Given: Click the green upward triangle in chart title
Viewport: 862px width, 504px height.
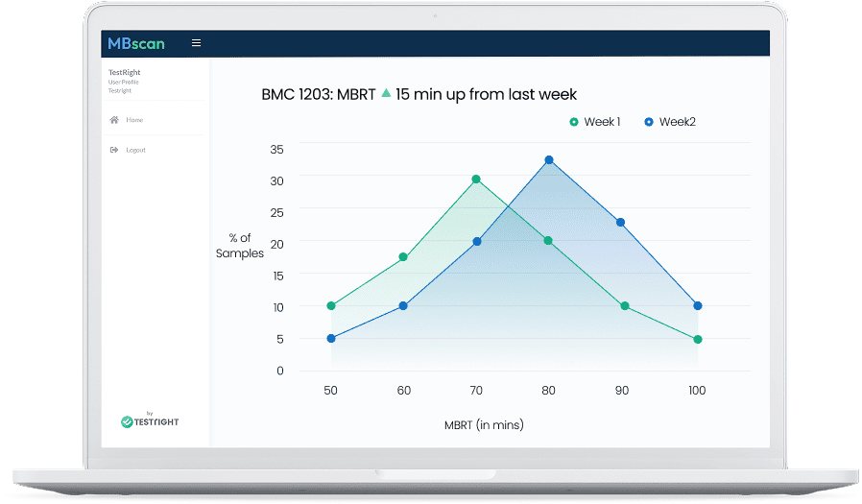Looking at the screenshot, I should coord(386,93).
